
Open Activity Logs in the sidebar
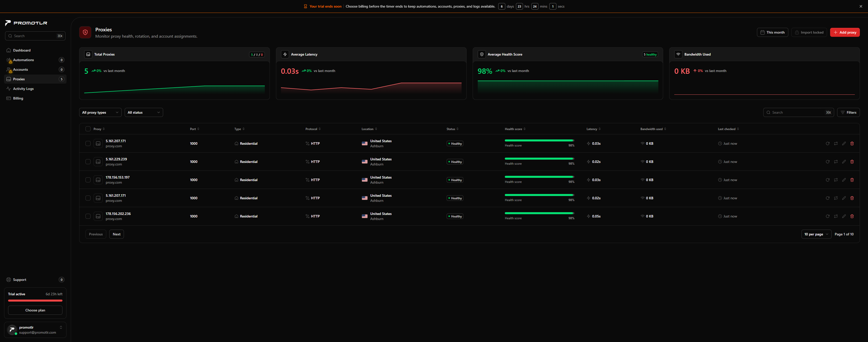pyautogui.click(x=35, y=88)
